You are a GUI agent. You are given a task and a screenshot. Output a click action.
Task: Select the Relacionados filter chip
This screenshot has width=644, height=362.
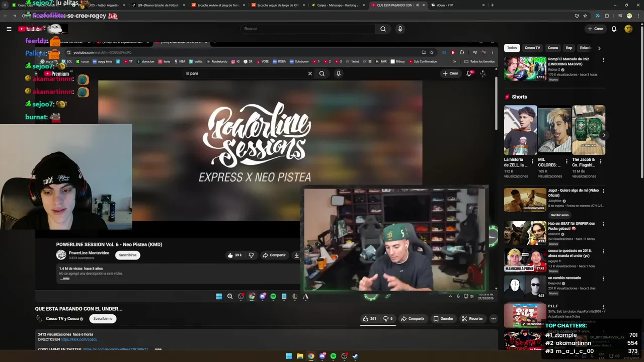tap(585, 48)
